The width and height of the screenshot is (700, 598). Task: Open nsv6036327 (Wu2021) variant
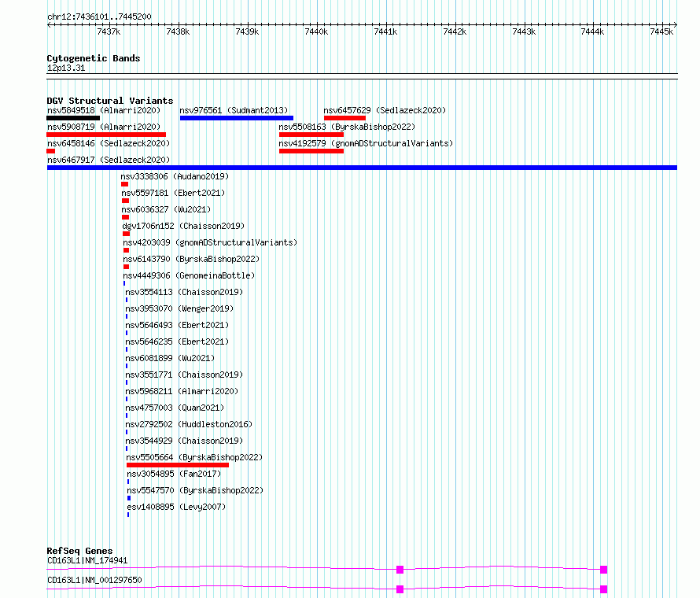(x=166, y=209)
